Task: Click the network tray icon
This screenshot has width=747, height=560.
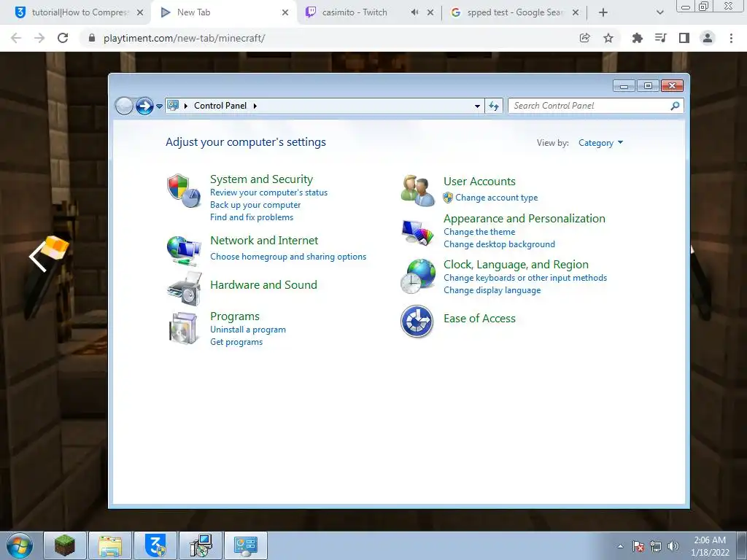Action: click(x=656, y=546)
